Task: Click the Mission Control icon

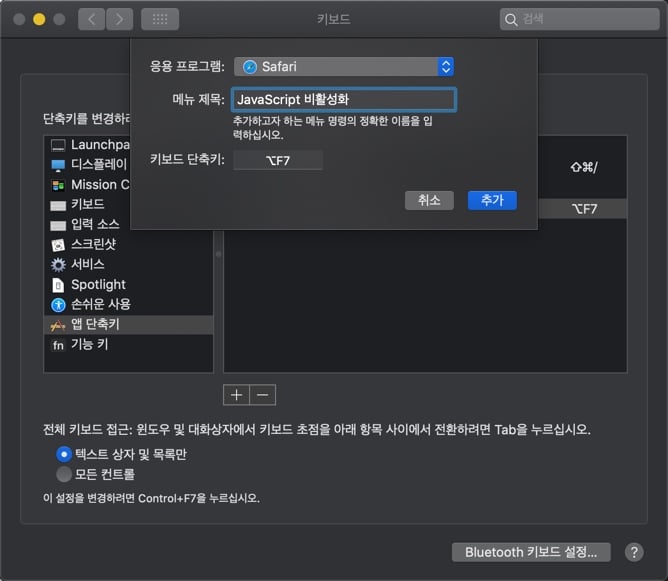Action: coord(58,185)
